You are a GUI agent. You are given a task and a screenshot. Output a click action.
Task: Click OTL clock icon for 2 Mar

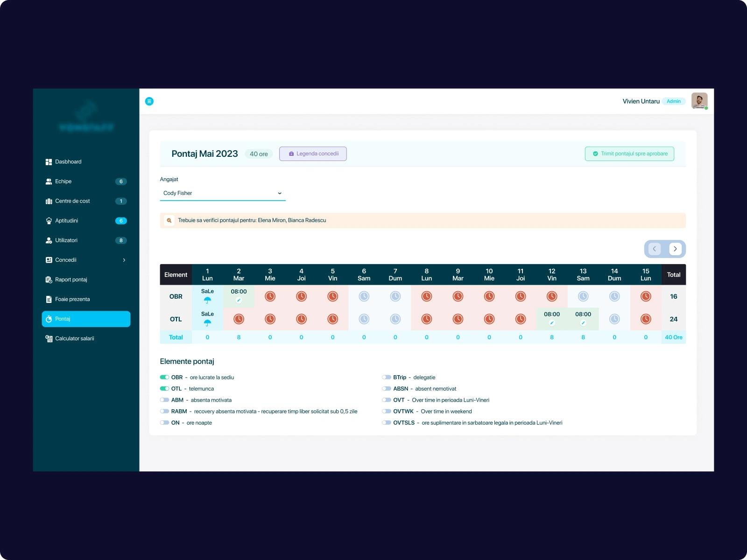[x=239, y=319]
